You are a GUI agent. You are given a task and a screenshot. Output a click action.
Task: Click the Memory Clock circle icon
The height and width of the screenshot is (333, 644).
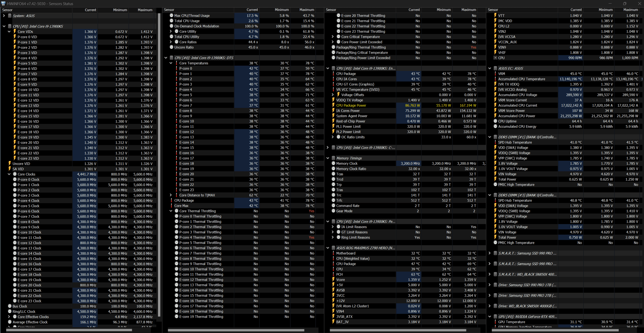pyautogui.click(x=333, y=163)
